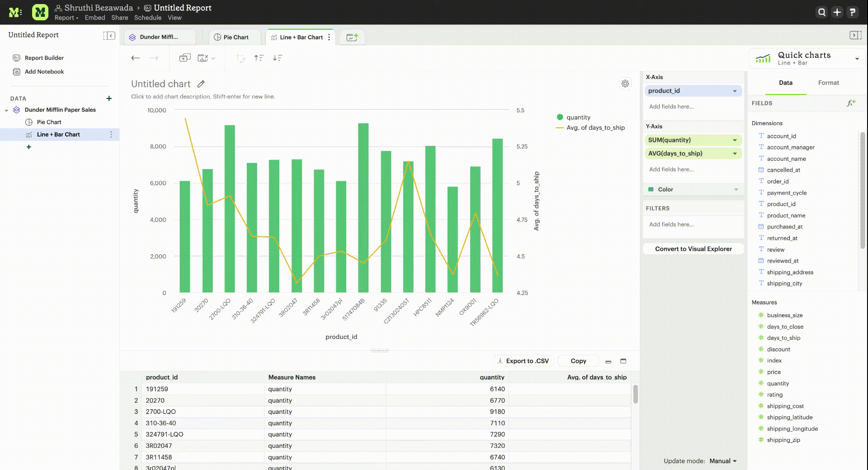868x470 pixels.
Task: Add a new chart tab
Action: click(352, 38)
